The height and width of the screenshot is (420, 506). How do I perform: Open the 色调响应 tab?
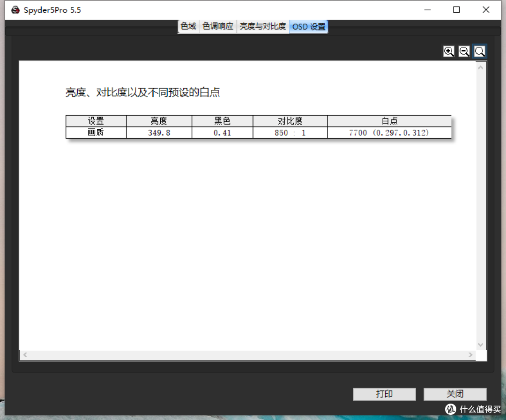pyautogui.click(x=218, y=26)
